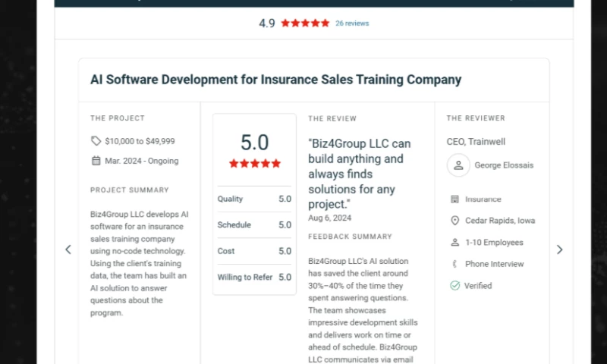Viewport: 607px width, 364px height.
Task: Select the Quality score row
Action: (x=254, y=199)
